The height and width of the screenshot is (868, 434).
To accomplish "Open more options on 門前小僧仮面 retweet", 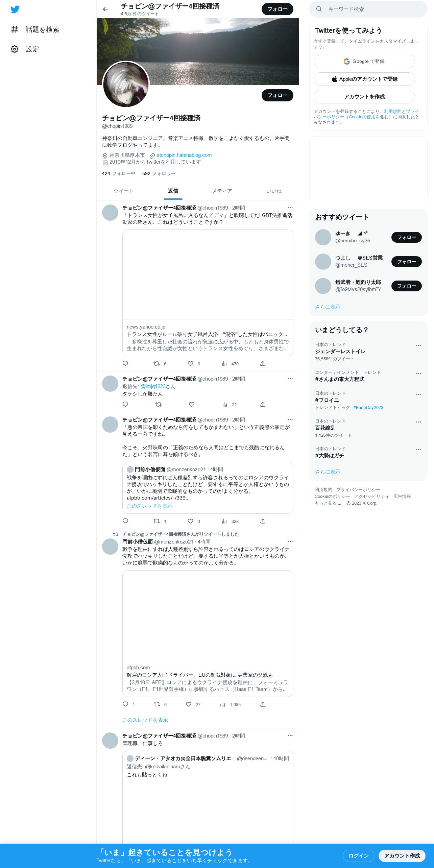I will point(290,541).
